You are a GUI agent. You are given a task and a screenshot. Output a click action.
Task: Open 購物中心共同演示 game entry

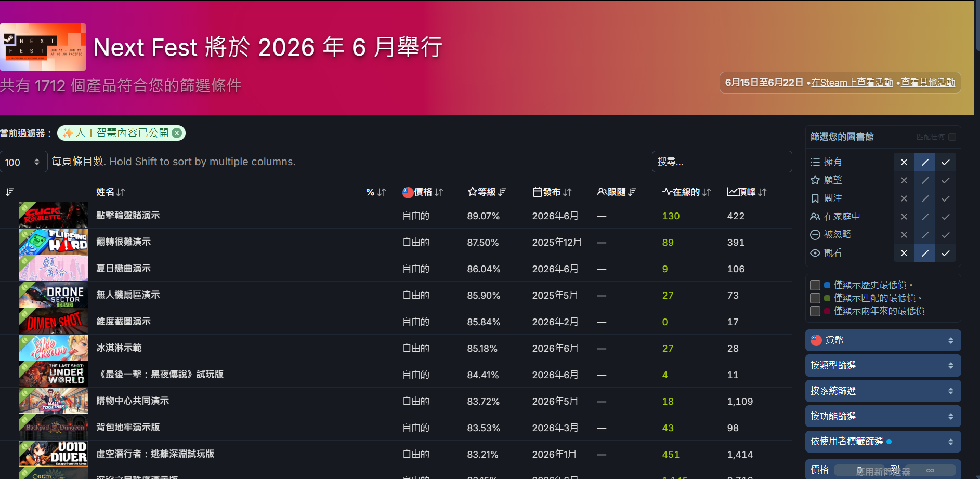(133, 401)
